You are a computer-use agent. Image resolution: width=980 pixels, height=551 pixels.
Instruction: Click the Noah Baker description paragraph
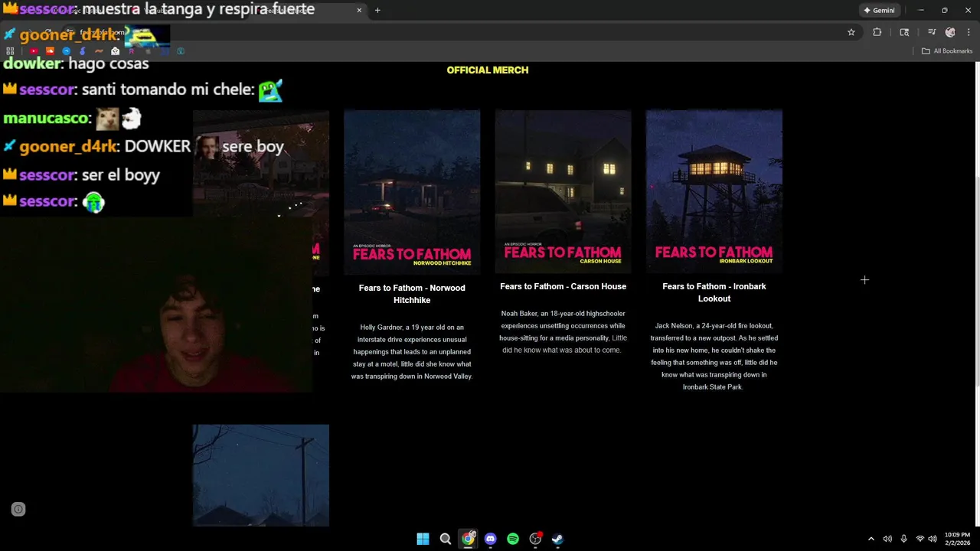pos(563,332)
